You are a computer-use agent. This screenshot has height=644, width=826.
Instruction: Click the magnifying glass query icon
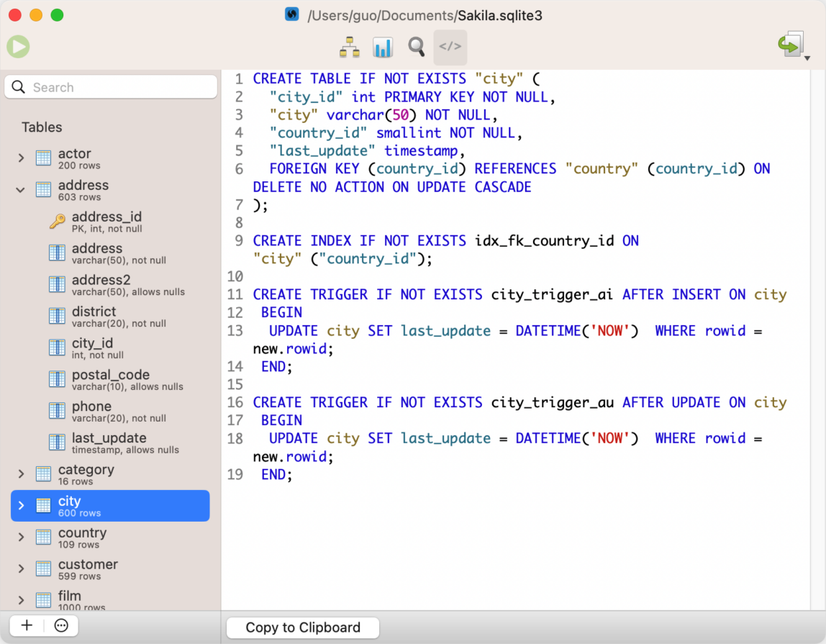pos(417,47)
